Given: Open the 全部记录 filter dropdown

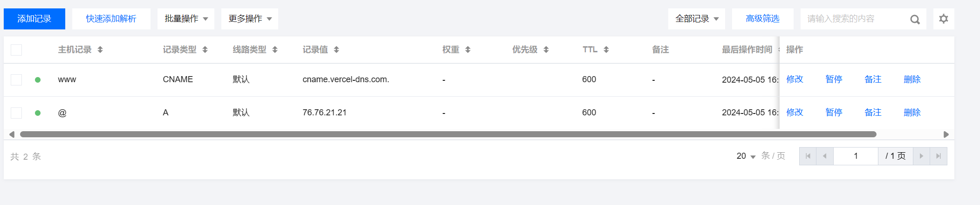Looking at the screenshot, I should tap(697, 19).
